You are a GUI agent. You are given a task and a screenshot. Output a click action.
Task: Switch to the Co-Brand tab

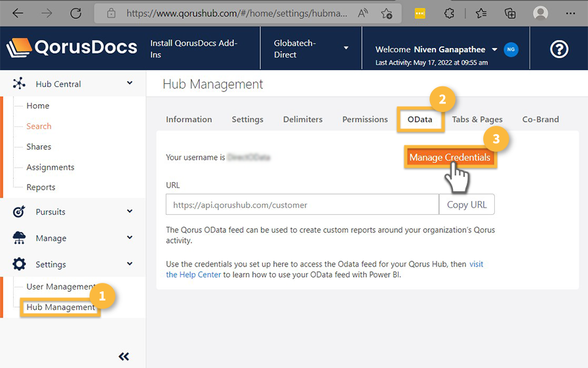coord(540,119)
